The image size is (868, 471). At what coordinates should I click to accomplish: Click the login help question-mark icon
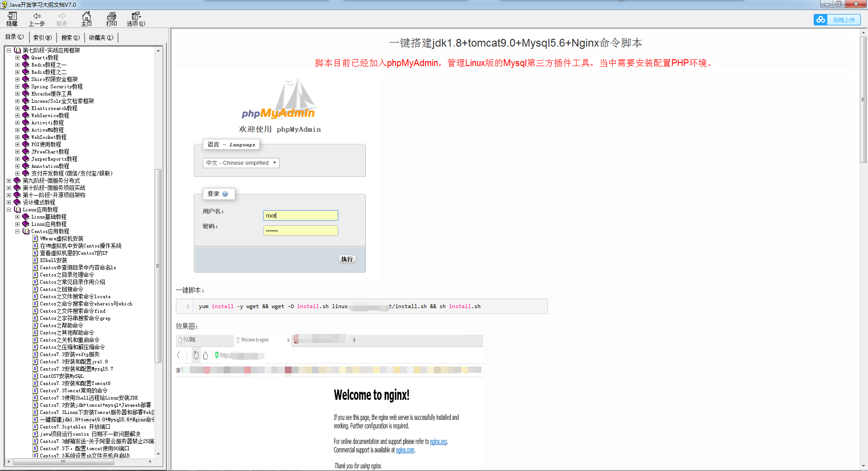225,194
